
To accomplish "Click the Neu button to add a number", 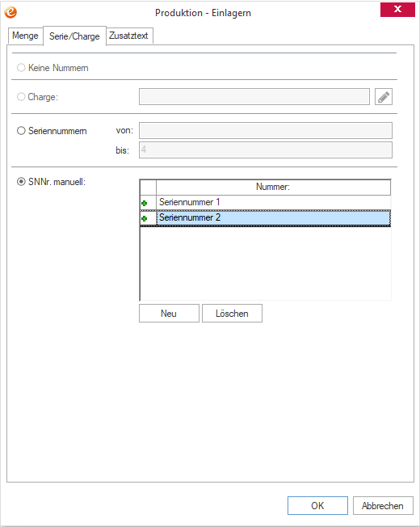I will (x=169, y=314).
